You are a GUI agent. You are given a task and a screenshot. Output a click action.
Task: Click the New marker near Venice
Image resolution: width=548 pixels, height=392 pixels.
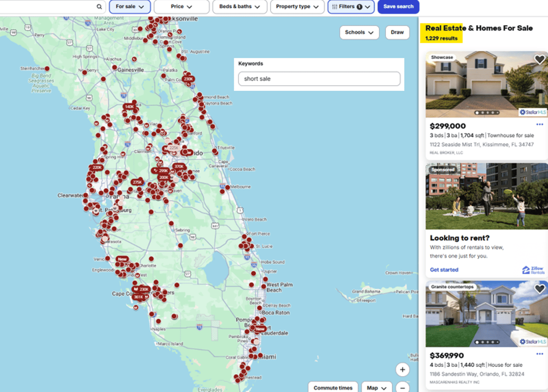pos(122,259)
